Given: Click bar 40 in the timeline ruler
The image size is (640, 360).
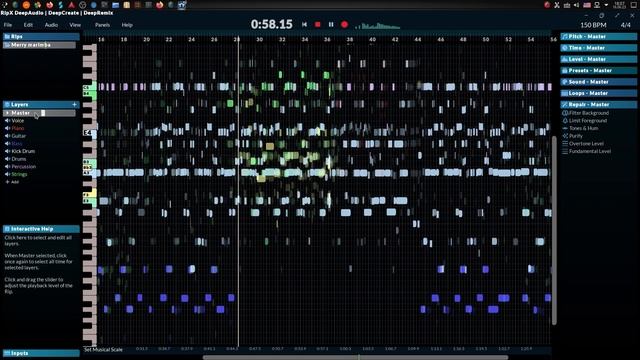Looking at the screenshot, I should click(372, 40).
